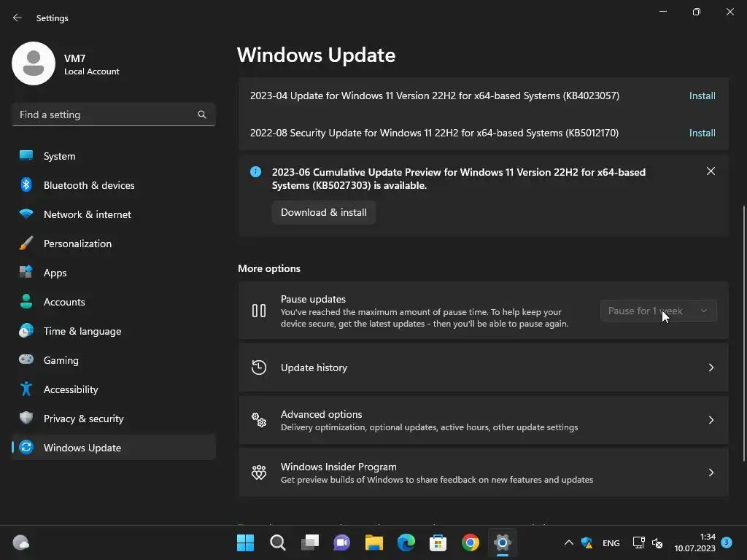Click the muted volume tray icon
Viewport: 747px width, 560px height.
pos(657,542)
